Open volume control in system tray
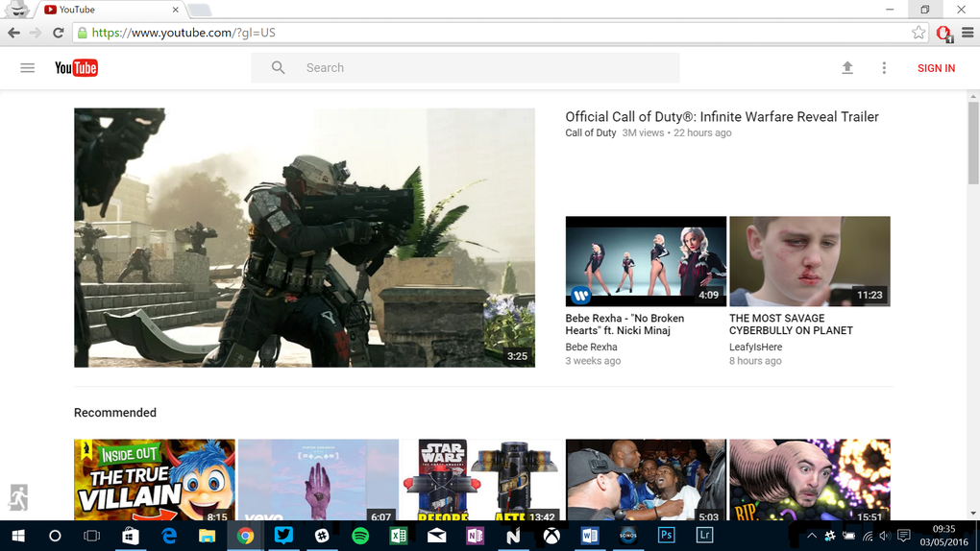The width and height of the screenshot is (980, 551). point(884,536)
